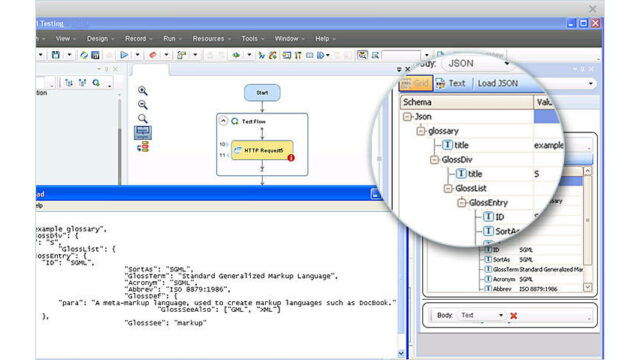Click the second tree-view icon in left panel
The image size is (640, 360).
pos(82,83)
